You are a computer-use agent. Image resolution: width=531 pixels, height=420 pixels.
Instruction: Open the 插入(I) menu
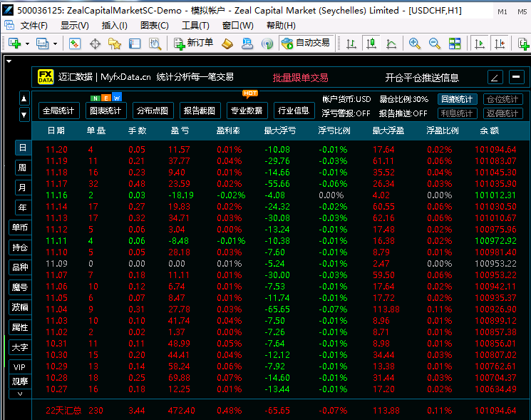coord(115,26)
